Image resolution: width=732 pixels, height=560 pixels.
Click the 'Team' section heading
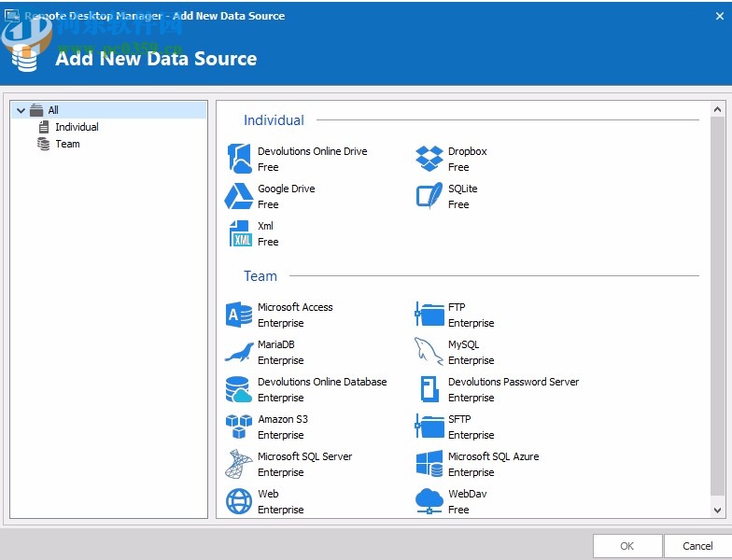(x=260, y=276)
